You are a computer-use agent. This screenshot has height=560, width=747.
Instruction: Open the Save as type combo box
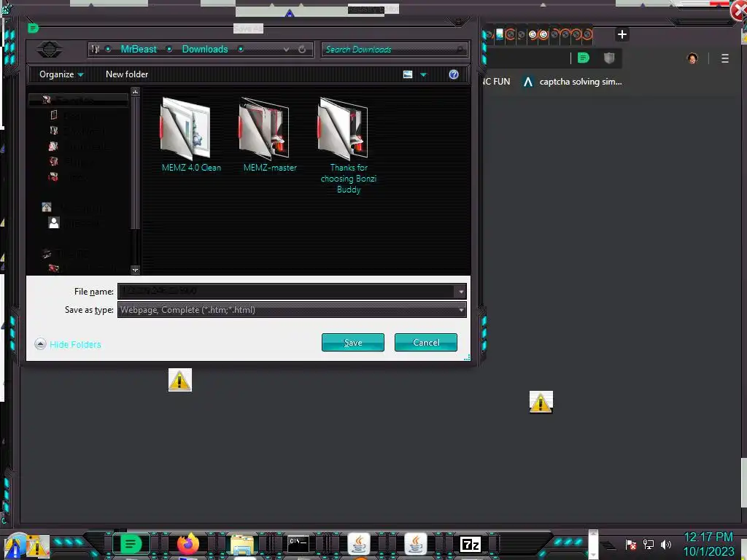(x=292, y=309)
